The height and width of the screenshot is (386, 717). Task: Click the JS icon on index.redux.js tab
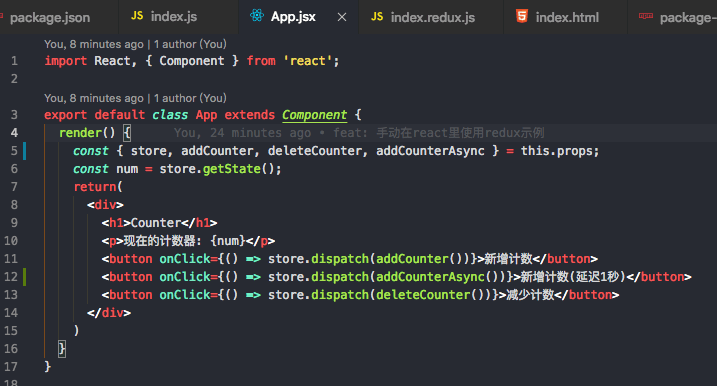377,17
